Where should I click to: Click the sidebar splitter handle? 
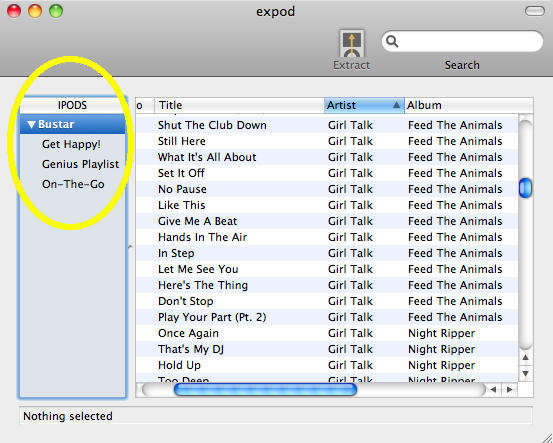coord(130,246)
